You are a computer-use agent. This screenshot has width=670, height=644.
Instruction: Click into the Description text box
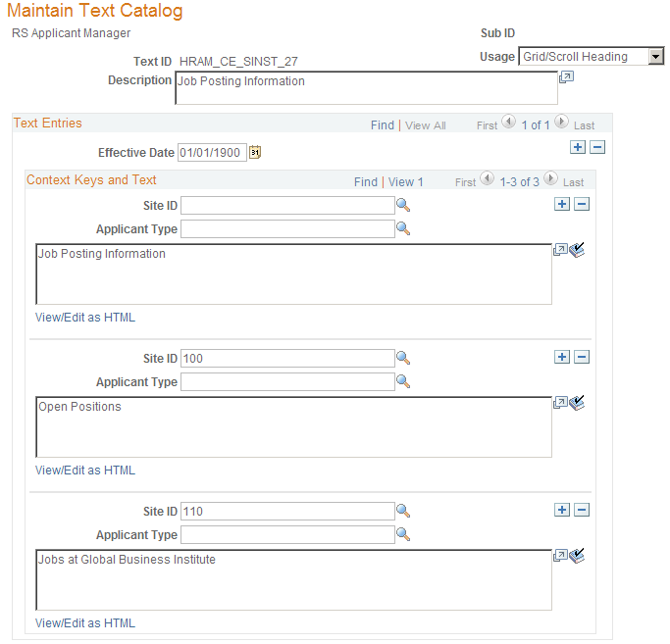366,88
